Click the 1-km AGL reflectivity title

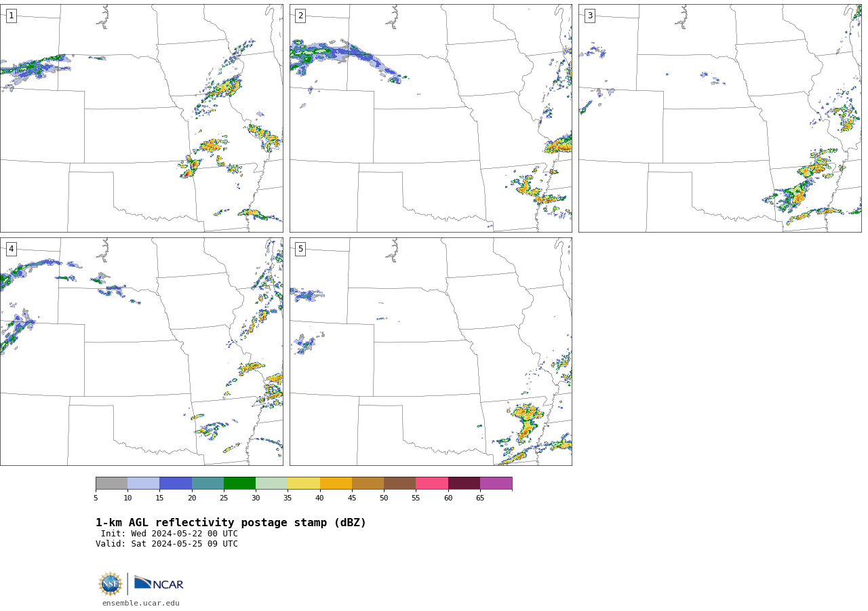pos(231,523)
